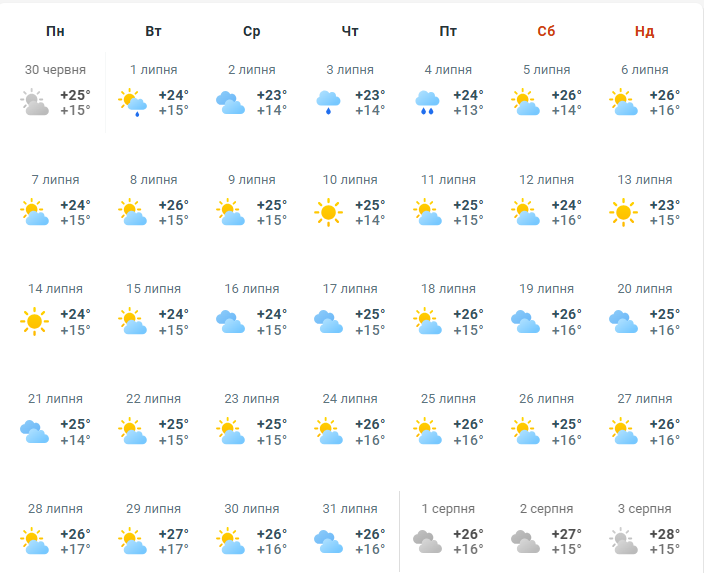
Task: Click sun with rain icon for 1 липня
Action: coord(132,103)
